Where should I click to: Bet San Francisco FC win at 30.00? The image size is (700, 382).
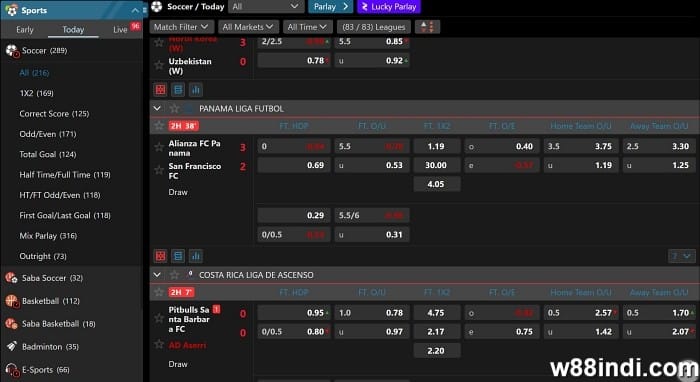437,165
